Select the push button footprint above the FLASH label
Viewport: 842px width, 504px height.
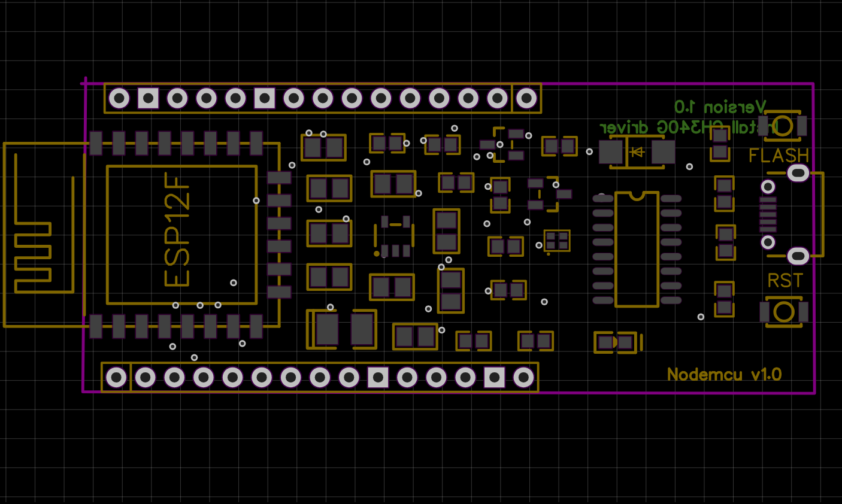[782, 126]
